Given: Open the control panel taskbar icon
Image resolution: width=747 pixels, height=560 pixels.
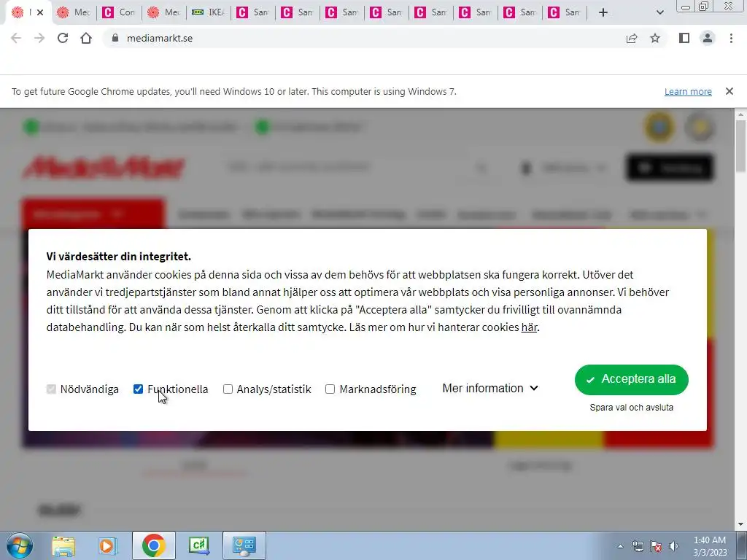Looking at the screenshot, I should pos(244,545).
